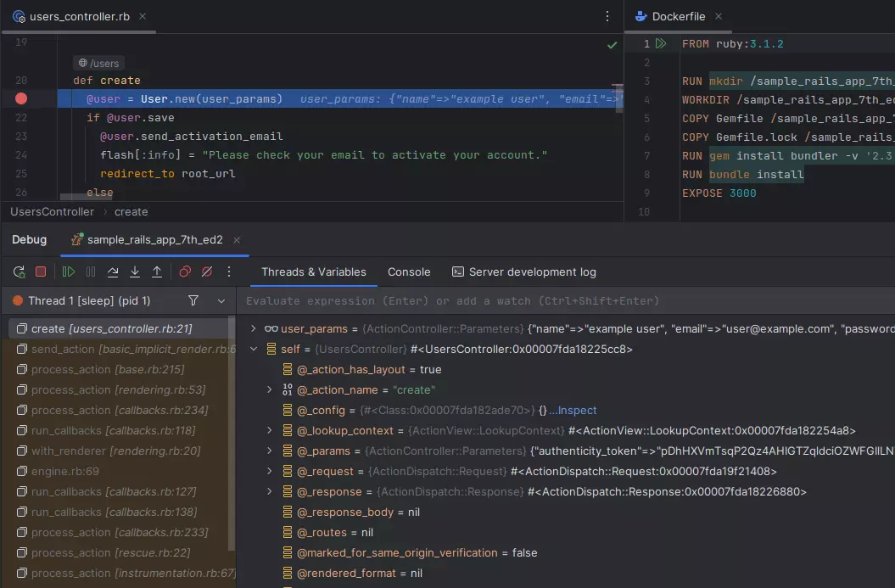Viewport: 895px width, 588px height.
Task: Toggle the breakpoint on line 21
Action: click(x=21, y=99)
